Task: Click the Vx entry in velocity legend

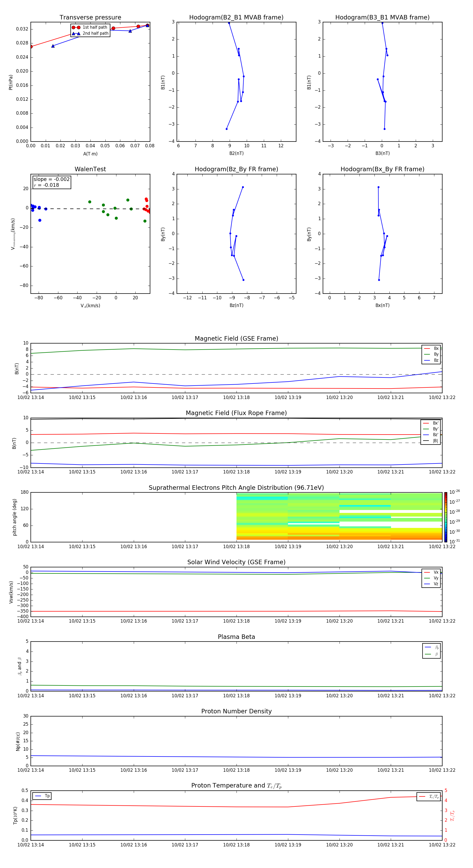Action: [431, 572]
